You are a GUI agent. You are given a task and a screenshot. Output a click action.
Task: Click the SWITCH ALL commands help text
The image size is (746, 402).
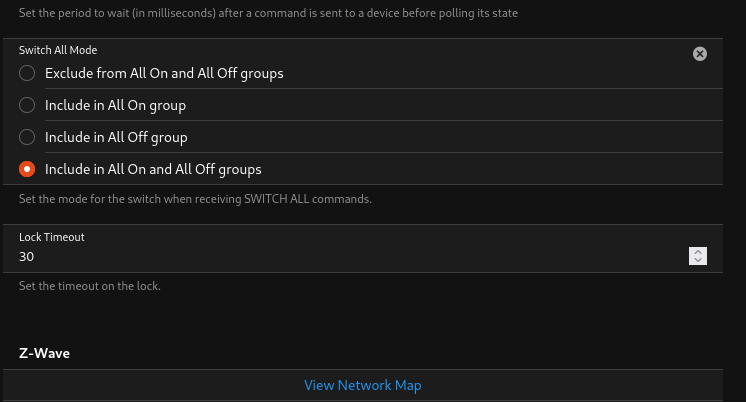(195, 199)
